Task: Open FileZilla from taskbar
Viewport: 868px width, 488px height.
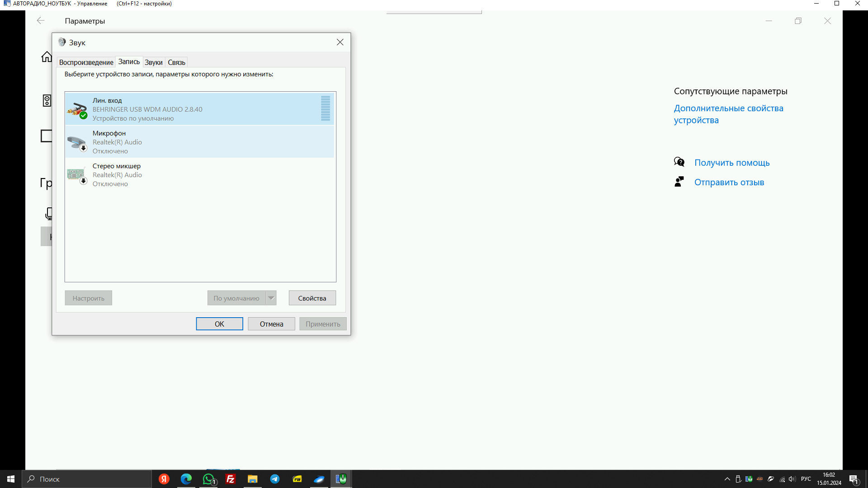Action: click(231, 479)
